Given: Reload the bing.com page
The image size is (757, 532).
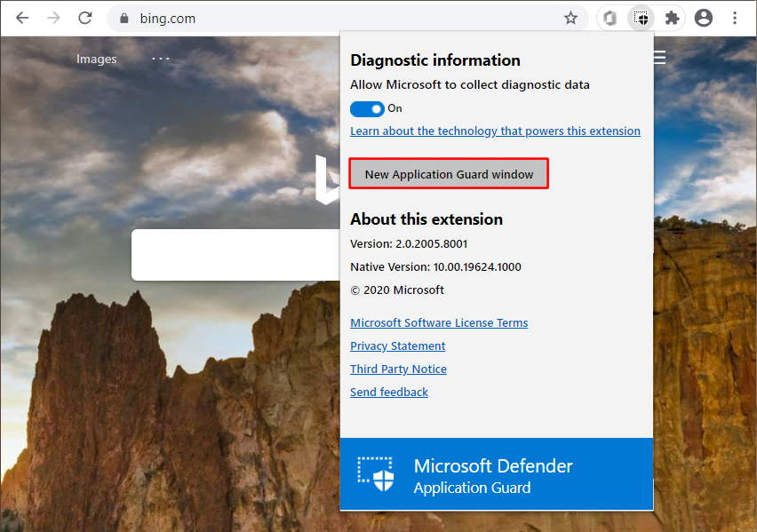Looking at the screenshot, I should click(85, 18).
